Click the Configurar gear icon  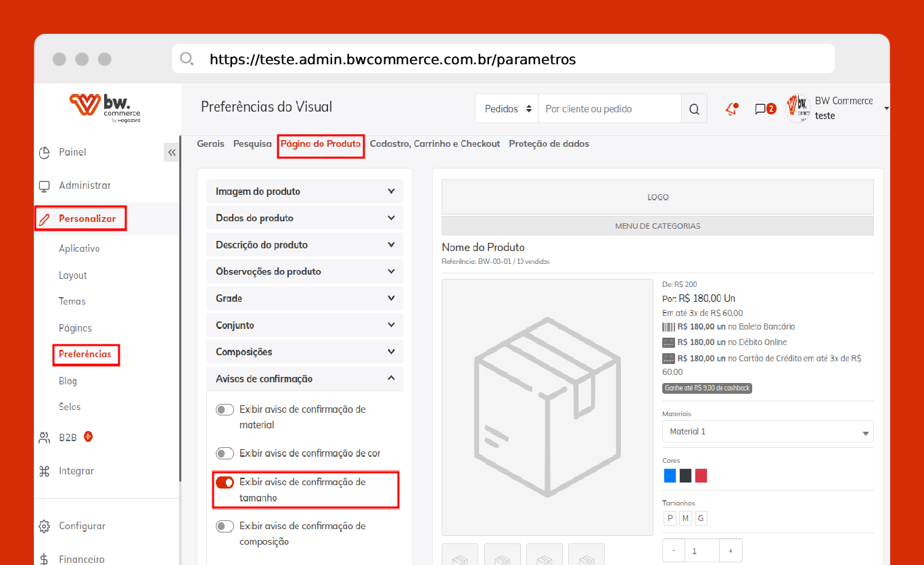[x=45, y=526]
